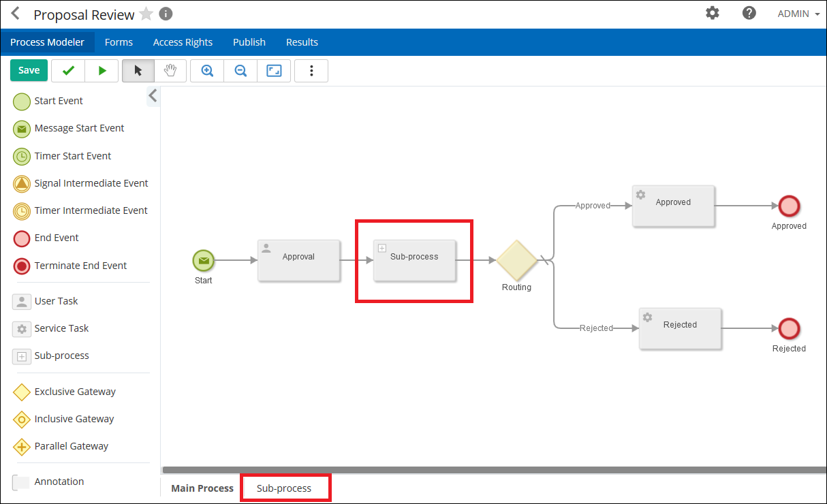The height and width of the screenshot is (504, 827).
Task: Select the Zoom In tool
Action: click(206, 70)
